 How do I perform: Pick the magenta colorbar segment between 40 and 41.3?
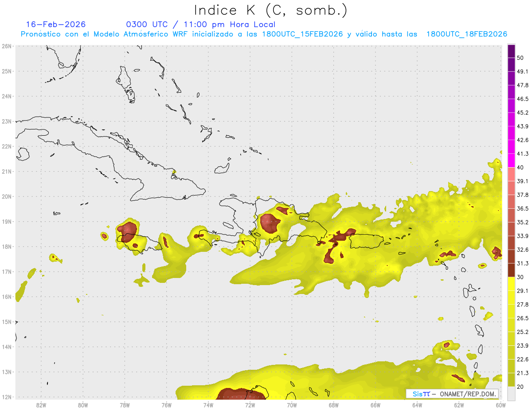pyautogui.click(x=511, y=160)
